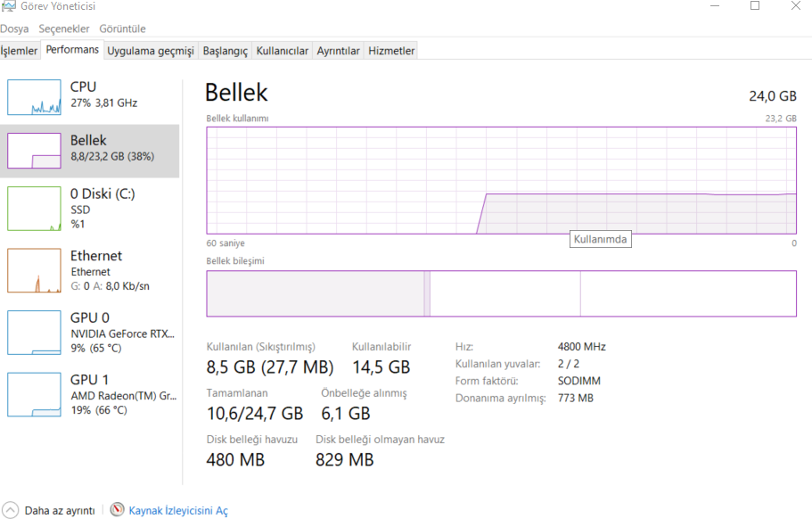Image resolution: width=812 pixels, height=527 pixels.
Task: Go to the Başlangıç tab
Action: point(225,51)
